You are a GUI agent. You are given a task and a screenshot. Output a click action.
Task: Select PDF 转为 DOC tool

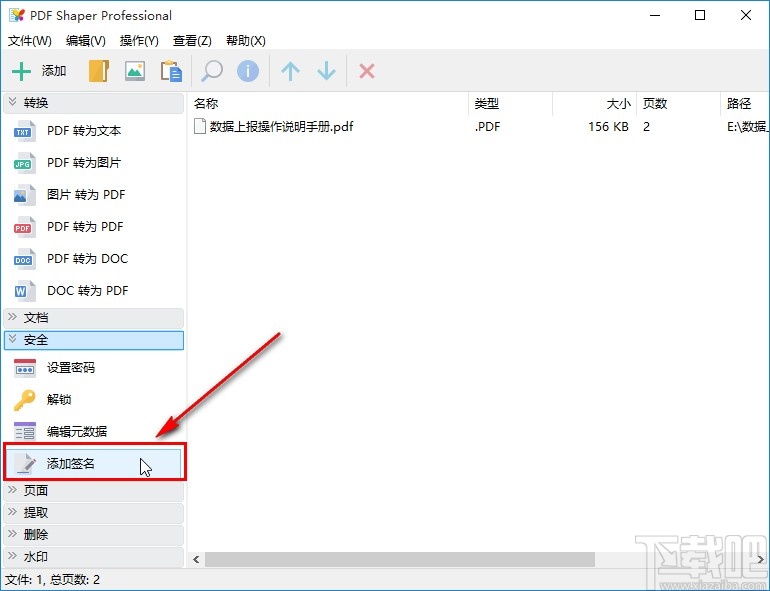coord(93,258)
